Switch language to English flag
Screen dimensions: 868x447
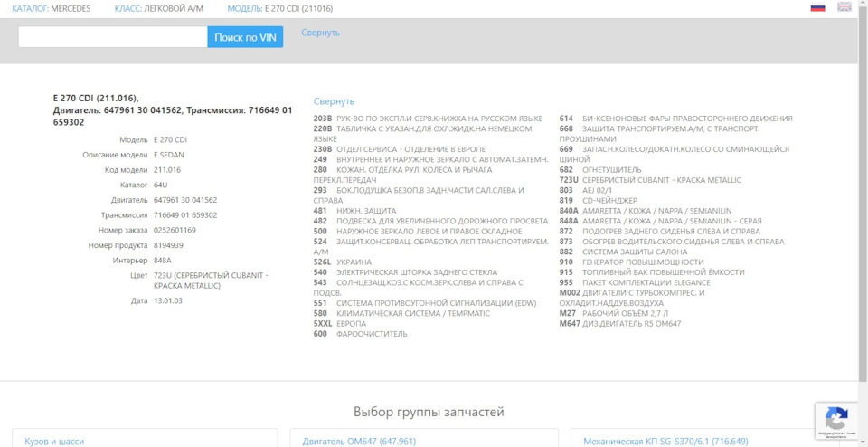844,6
